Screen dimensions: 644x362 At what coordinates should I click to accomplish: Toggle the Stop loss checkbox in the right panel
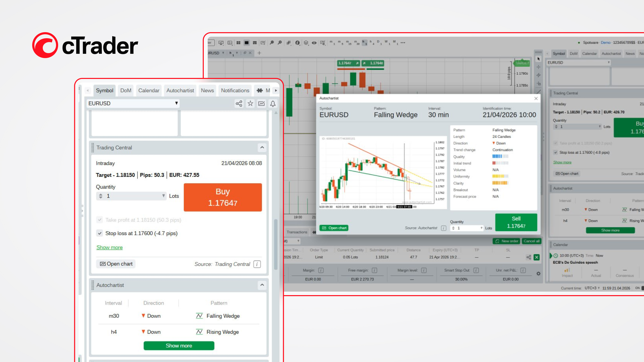point(556,152)
